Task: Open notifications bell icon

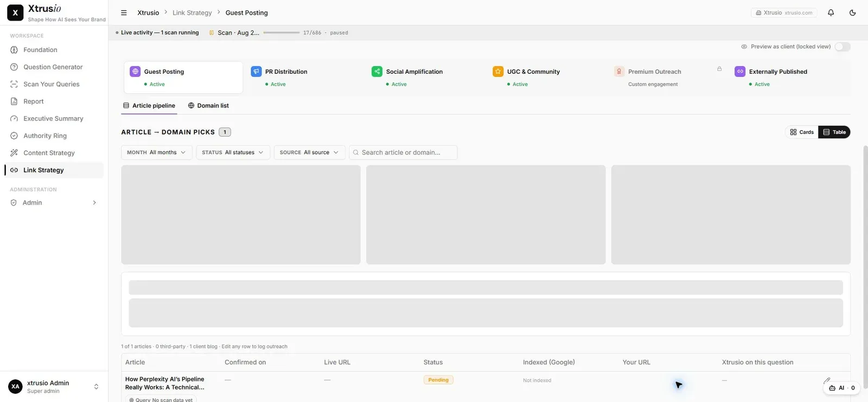Action: pyautogui.click(x=831, y=12)
